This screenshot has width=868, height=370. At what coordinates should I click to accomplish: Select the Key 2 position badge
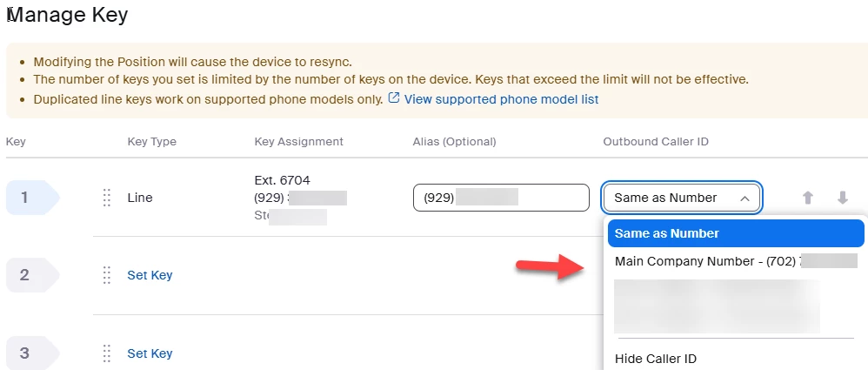tap(32, 275)
